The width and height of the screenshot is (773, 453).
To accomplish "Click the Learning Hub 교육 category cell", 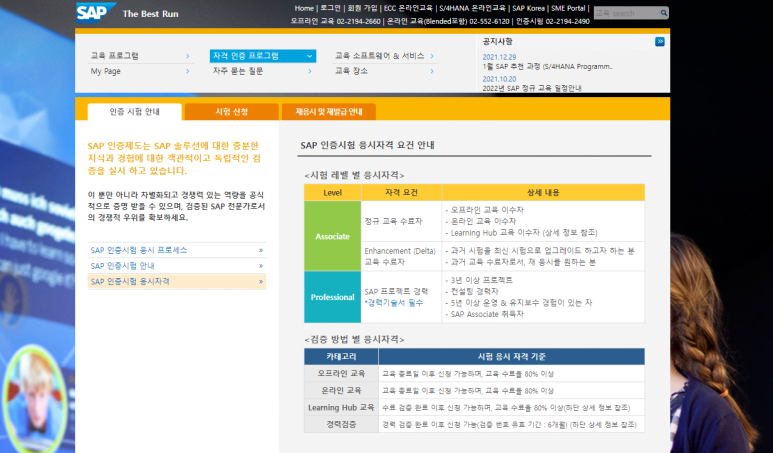I will (341, 407).
